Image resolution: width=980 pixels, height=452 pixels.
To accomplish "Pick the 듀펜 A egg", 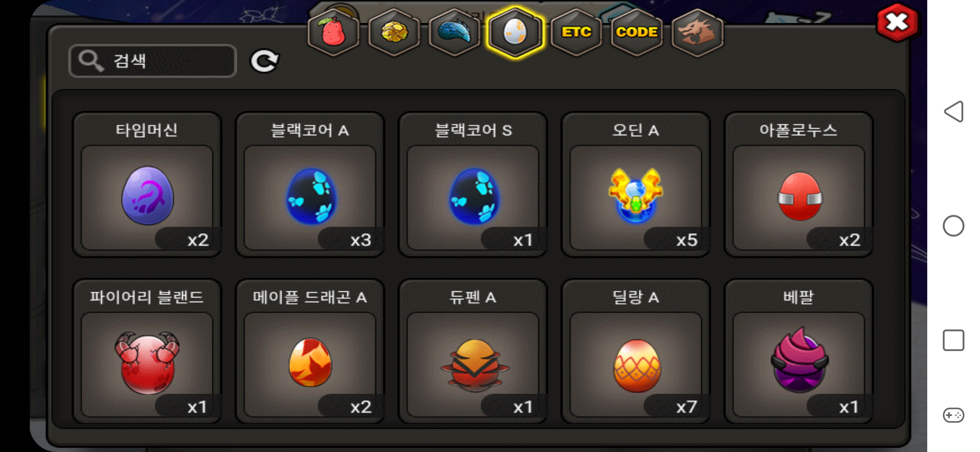I will point(473,352).
